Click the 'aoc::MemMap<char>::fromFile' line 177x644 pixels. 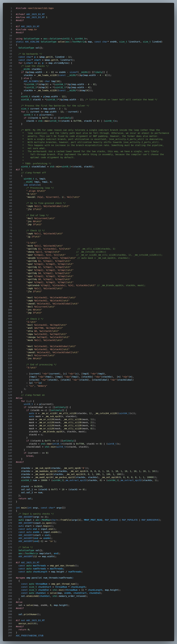[90, 520]
